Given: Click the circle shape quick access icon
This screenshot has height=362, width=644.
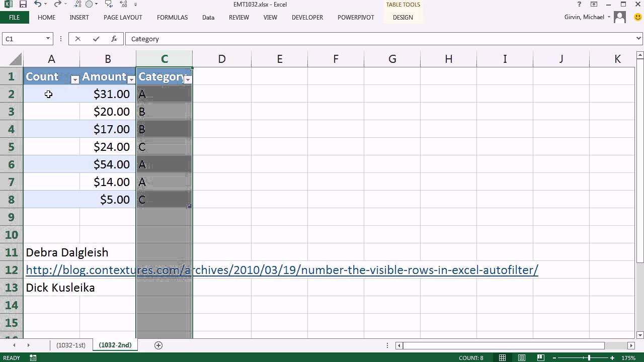Looking at the screenshot, I should pyautogui.click(x=89, y=5).
